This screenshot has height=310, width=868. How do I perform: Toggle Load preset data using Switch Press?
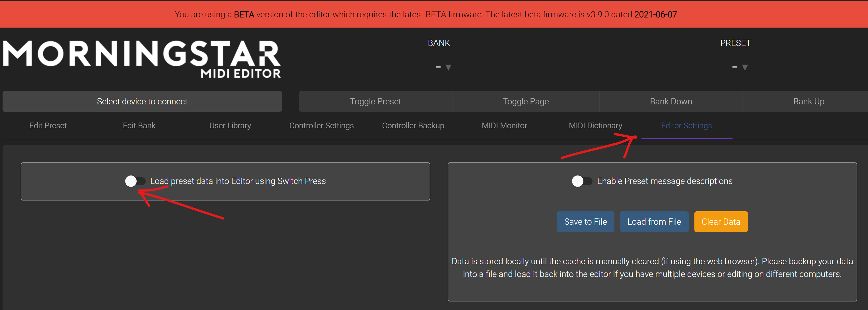click(x=135, y=181)
